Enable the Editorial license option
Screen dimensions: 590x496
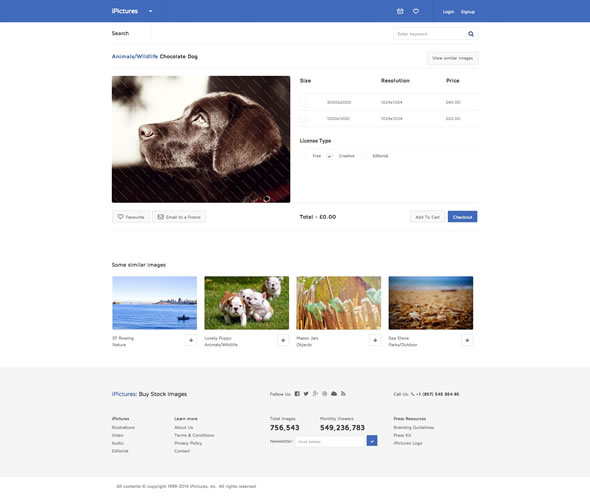[x=363, y=156]
